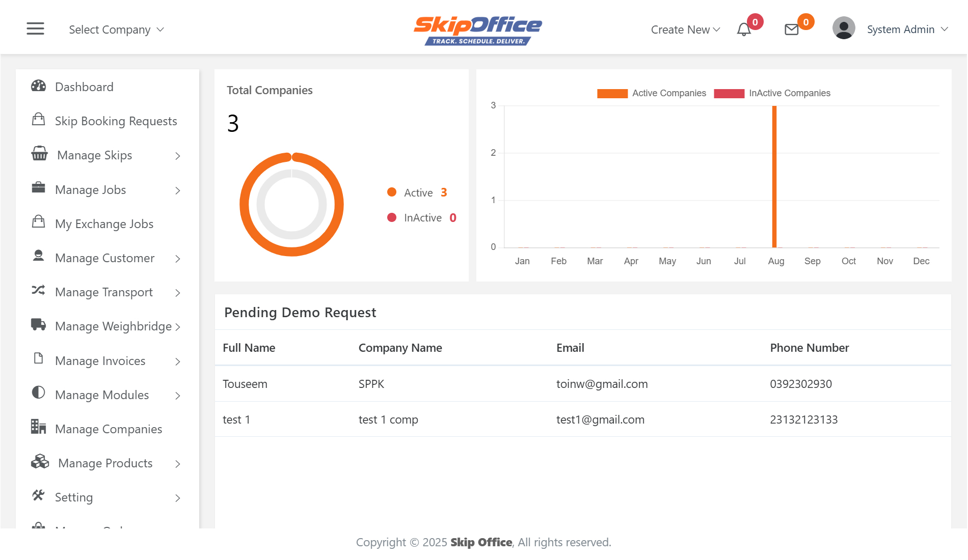Screen dimensions: 968x560
Task: Open Skip Booking Requests in sidebar
Action: 116,121
